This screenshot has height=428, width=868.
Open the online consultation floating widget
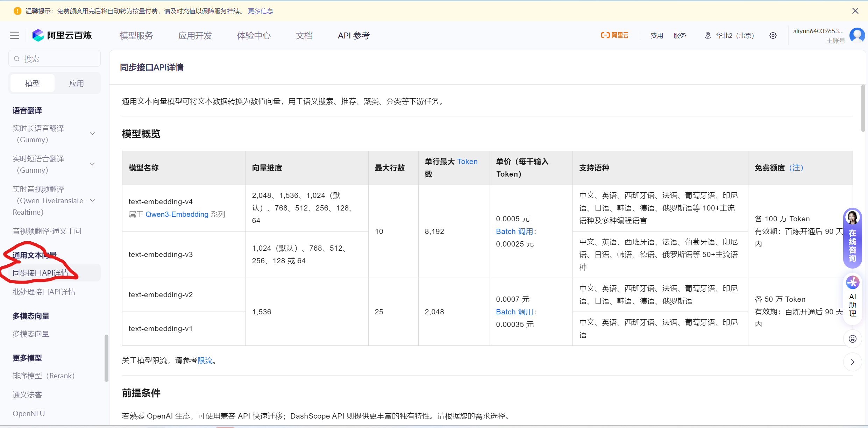pyautogui.click(x=852, y=238)
